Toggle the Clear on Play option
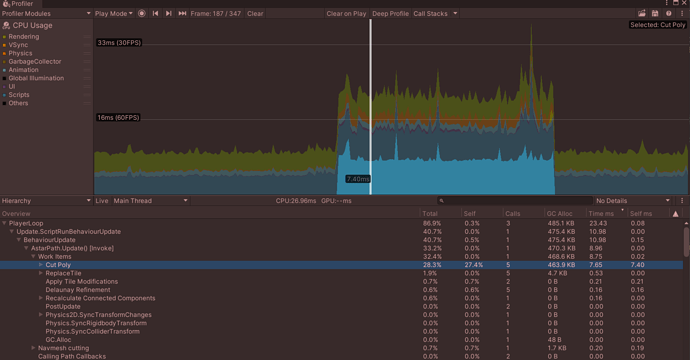The image size is (690, 360). [x=346, y=14]
